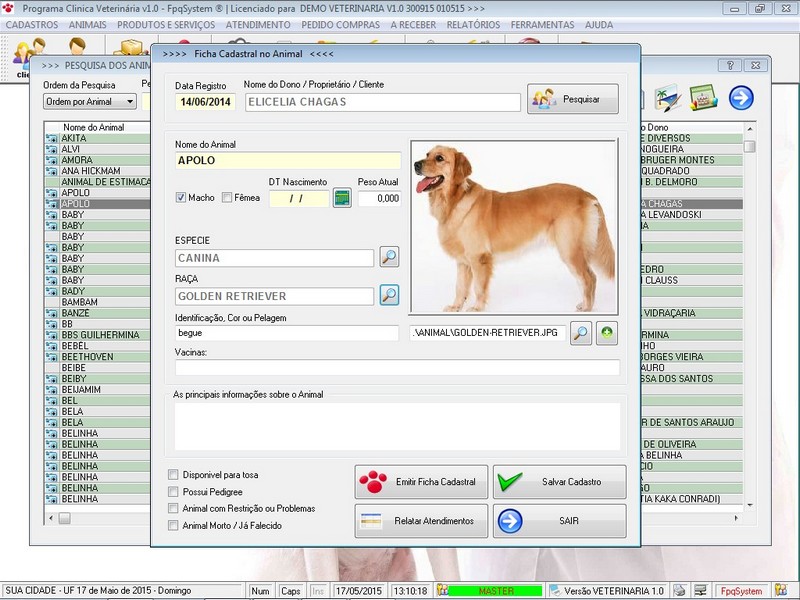Click the printer icon in the status bar
This screenshot has height=600, width=800.
tap(680, 591)
